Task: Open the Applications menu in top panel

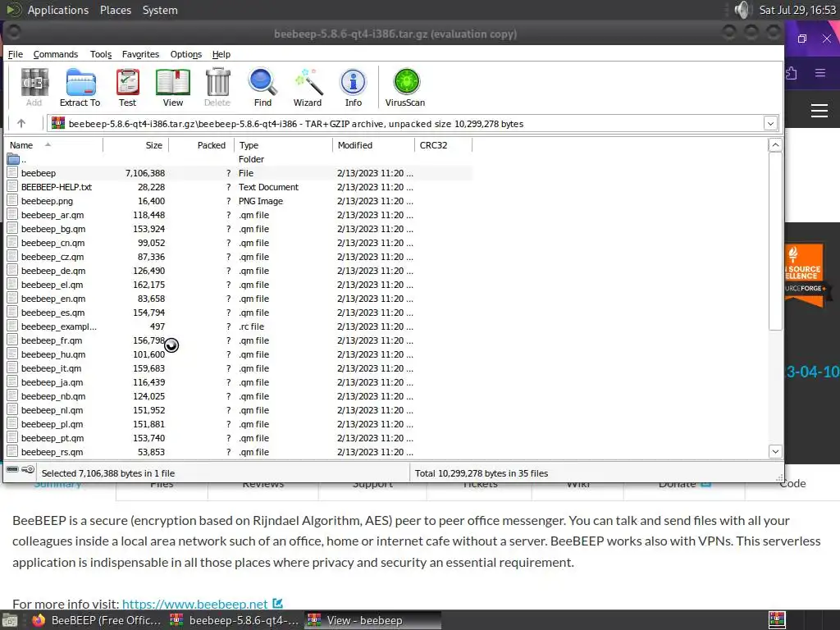Action: pos(58,10)
